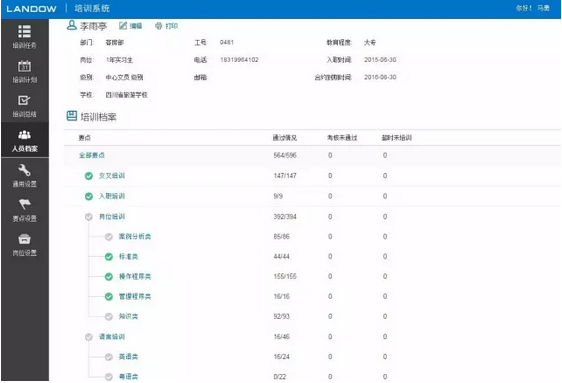Viewport: 562px width, 383px height.
Task: Open 岗位设置 drawer icon in sidebar
Action: (x=24, y=239)
